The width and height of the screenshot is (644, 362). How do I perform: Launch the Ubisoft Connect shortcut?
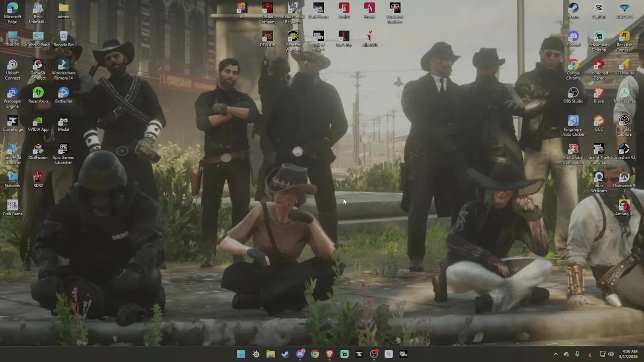[x=13, y=69]
